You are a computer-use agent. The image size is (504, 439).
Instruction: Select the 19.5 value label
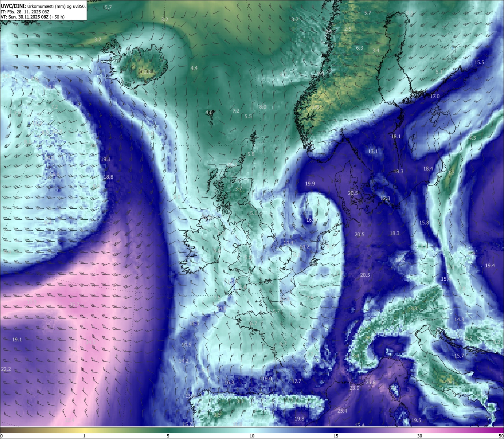coord(416,420)
